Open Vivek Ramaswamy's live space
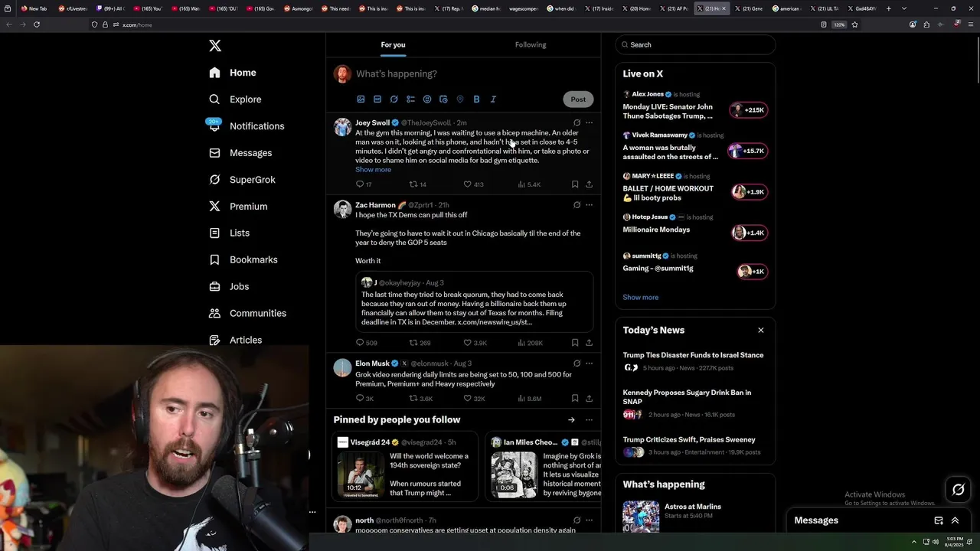Screen dimensions: 980x551 [x=695, y=146]
